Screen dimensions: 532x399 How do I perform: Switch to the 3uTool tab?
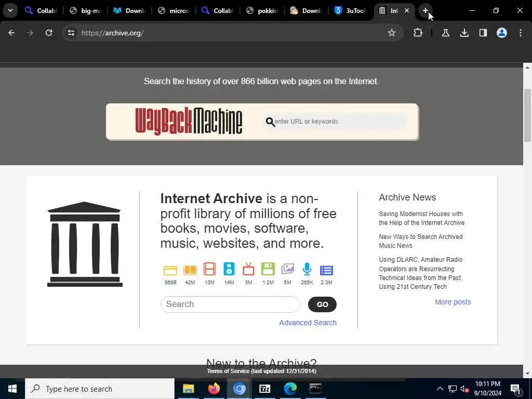tap(350, 10)
